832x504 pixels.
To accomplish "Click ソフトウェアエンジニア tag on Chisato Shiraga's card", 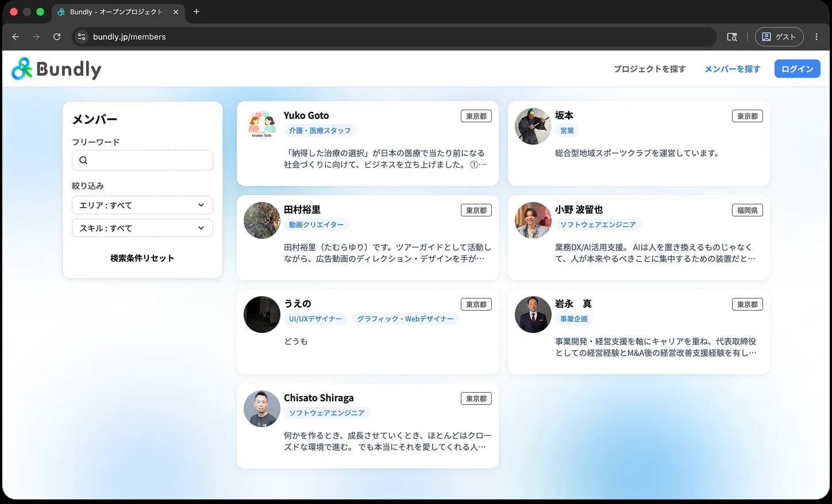I will click(327, 413).
